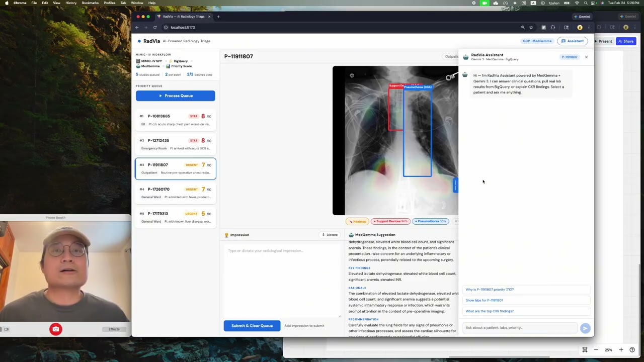The height and width of the screenshot is (362, 644).
Task: Open the Apple menu
Action: tap(7, 3)
